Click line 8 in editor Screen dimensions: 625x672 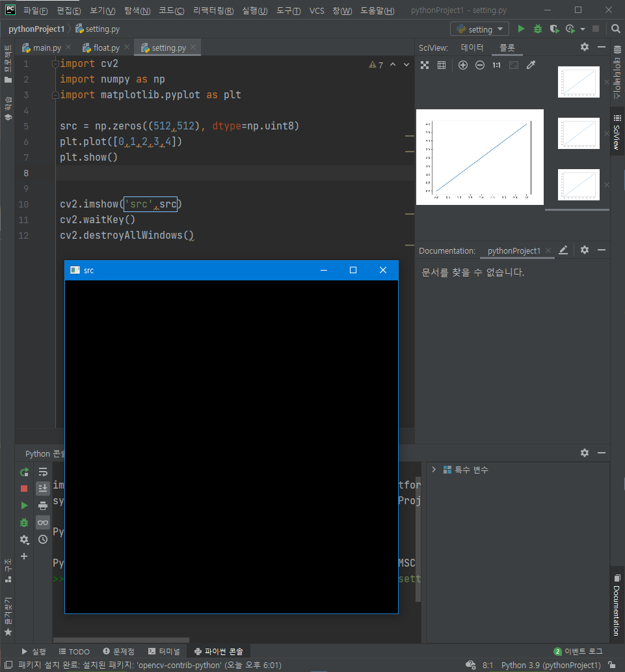tap(235, 173)
